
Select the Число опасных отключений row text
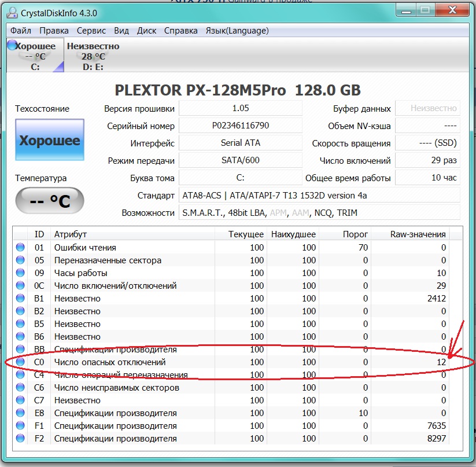(110, 362)
